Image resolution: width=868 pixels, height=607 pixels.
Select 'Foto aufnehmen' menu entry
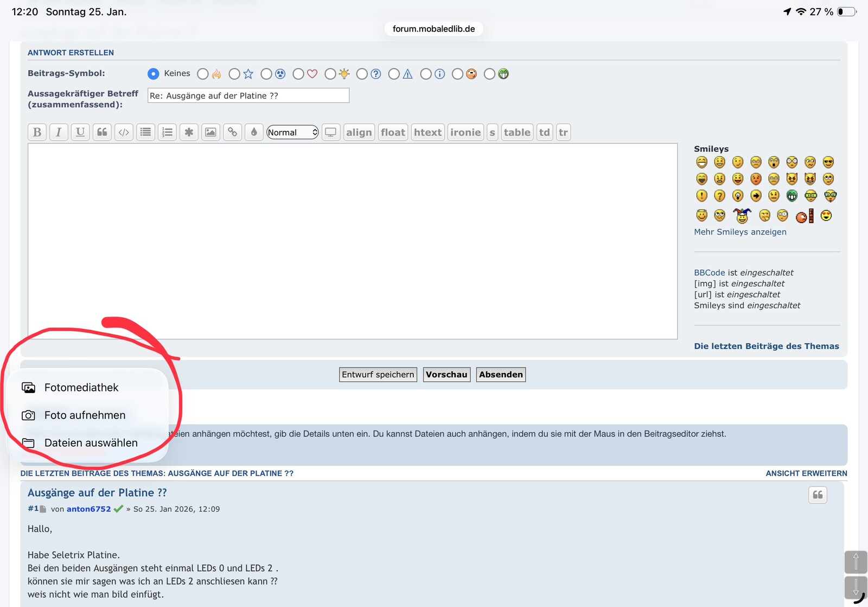click(x=85, y=415)
